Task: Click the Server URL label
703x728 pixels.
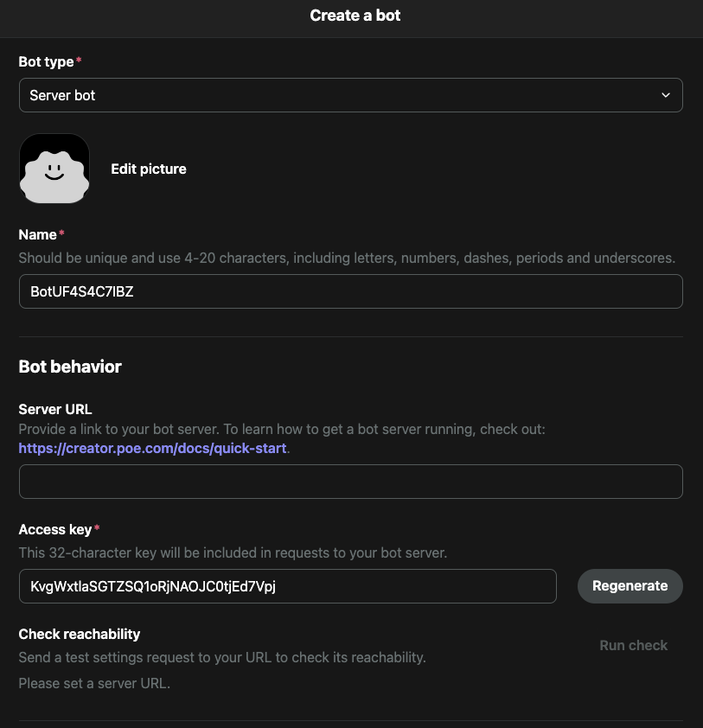Action: [x=55, y=409]
